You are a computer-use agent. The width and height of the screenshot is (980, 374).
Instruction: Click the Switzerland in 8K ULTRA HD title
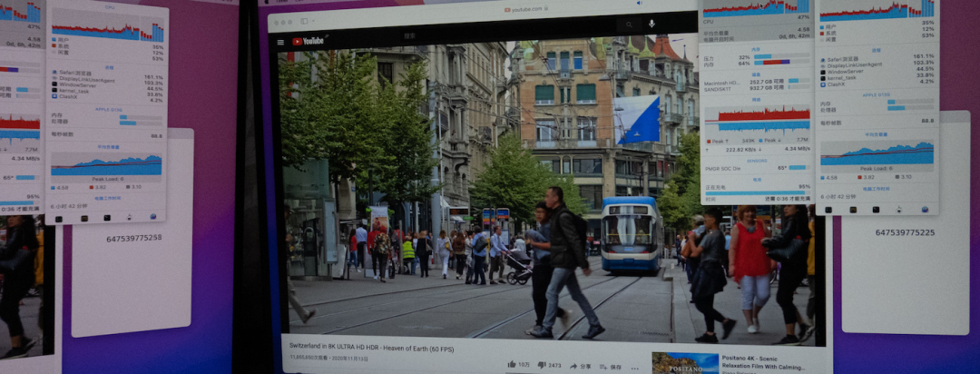coord(372,349)
